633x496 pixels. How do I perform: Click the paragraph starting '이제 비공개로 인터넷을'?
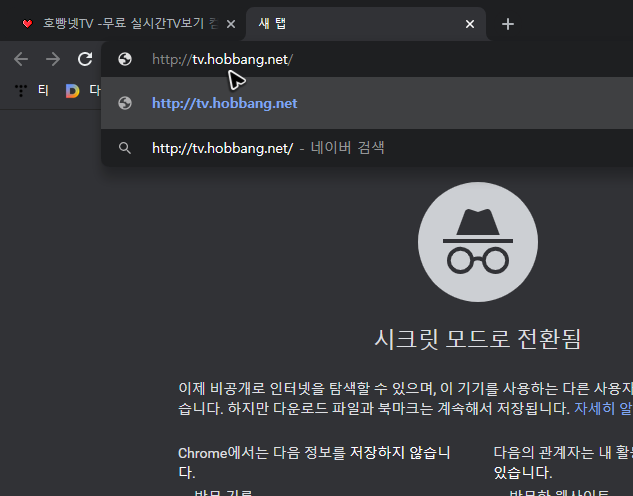click(405, 398)
